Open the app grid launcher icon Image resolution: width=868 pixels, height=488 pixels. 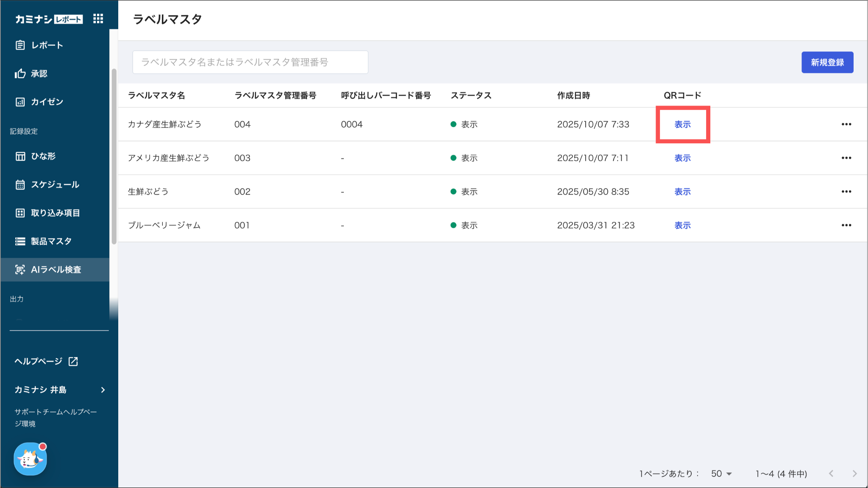coord(98,19)
